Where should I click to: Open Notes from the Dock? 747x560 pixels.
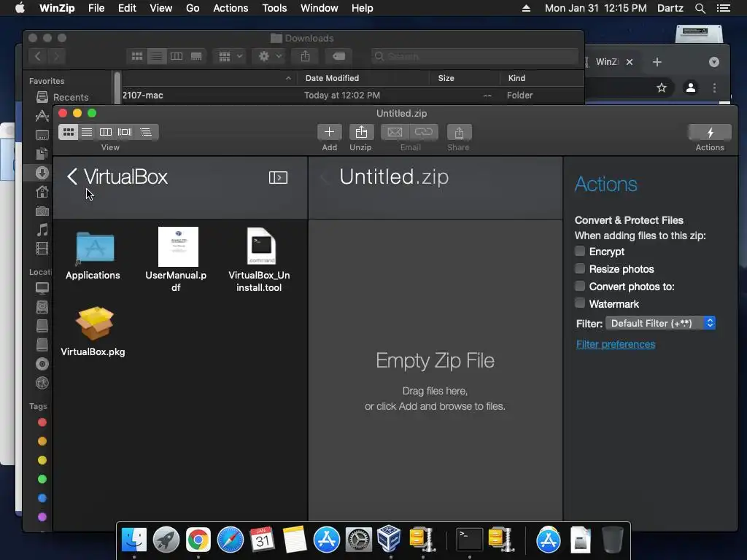295,540
